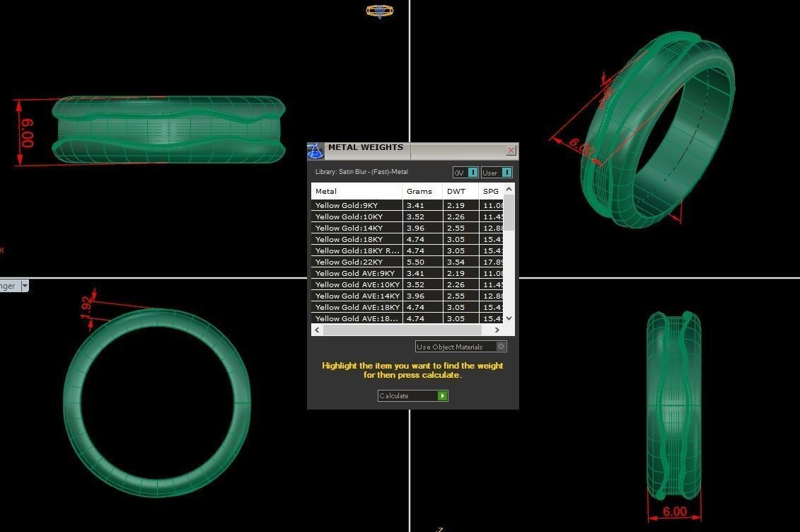Close the Metal Weights dialog
The width and height of the screenshot is (800, 532).
(x=511, y=151)
